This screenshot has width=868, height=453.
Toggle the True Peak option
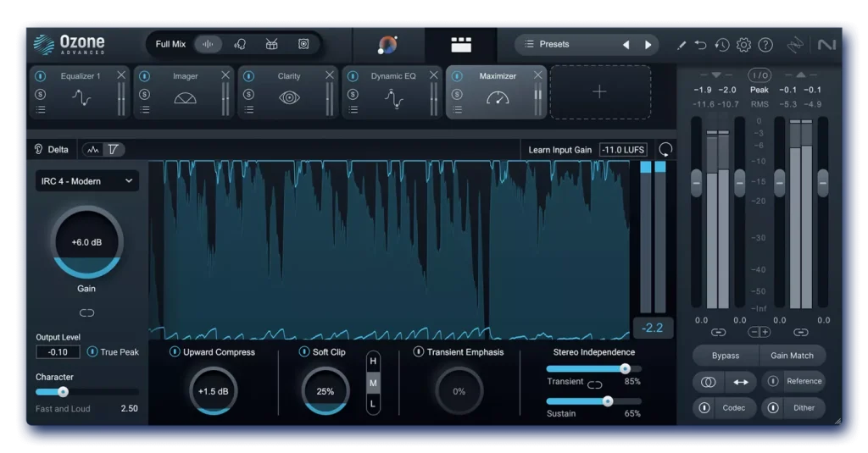click(92, 352)
